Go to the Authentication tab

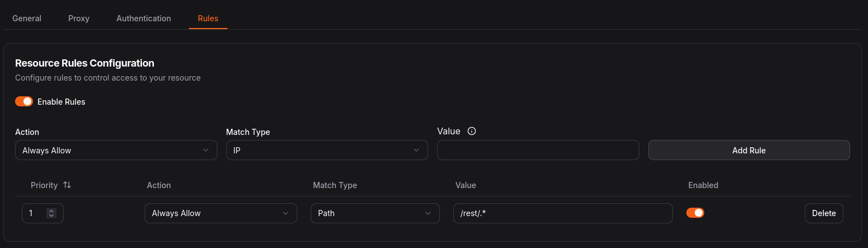[144, 18]
